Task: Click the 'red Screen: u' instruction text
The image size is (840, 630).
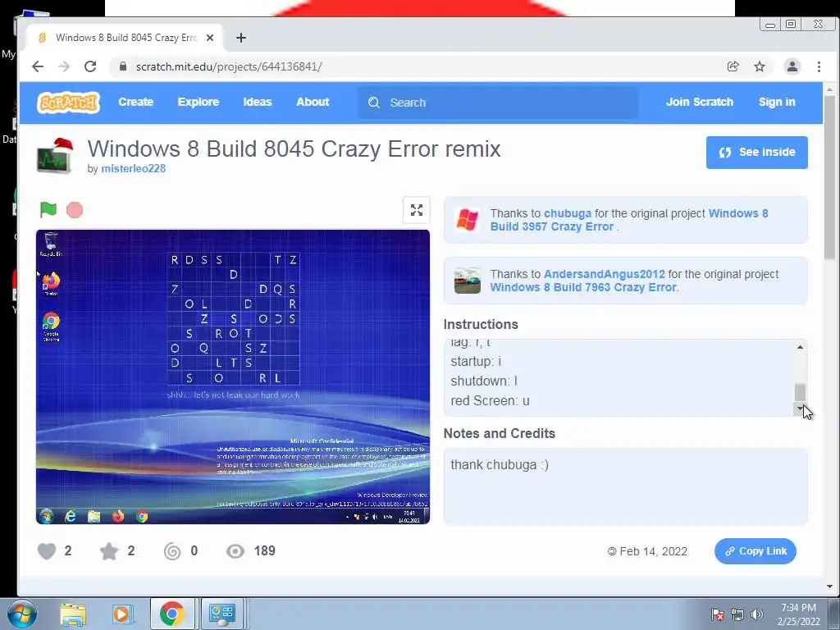Action: point(491,400)
